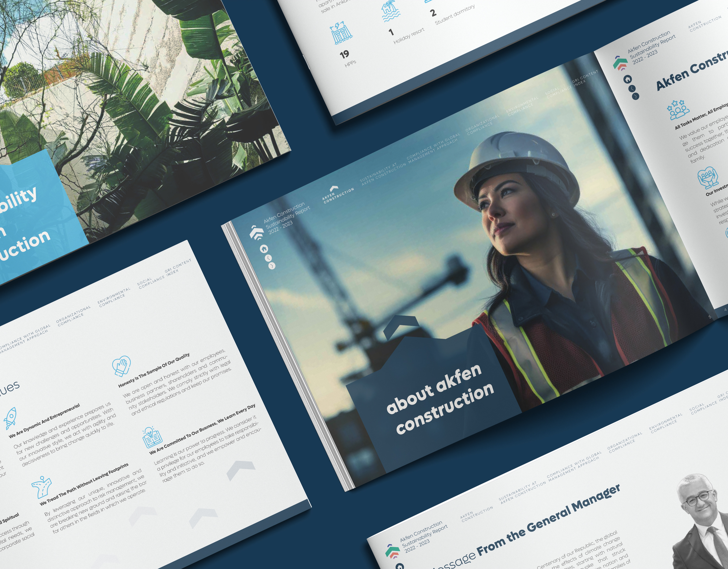Click the dark next-page arrow on white right page
This screenshot has height=569, width=728.
(x=636, y=96)
